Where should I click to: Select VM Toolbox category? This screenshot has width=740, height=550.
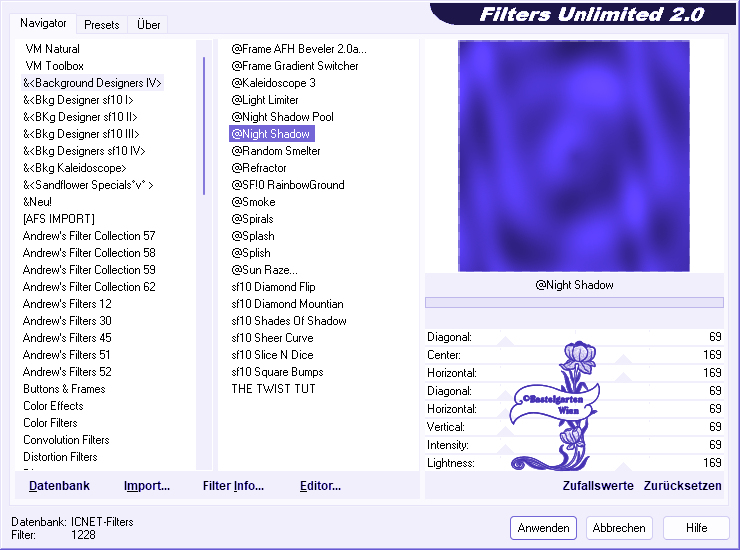tap(54, 66)
